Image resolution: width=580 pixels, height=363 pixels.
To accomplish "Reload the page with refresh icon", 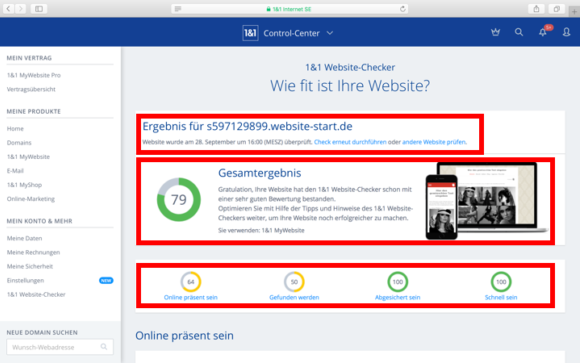I will tap(402, 9).
